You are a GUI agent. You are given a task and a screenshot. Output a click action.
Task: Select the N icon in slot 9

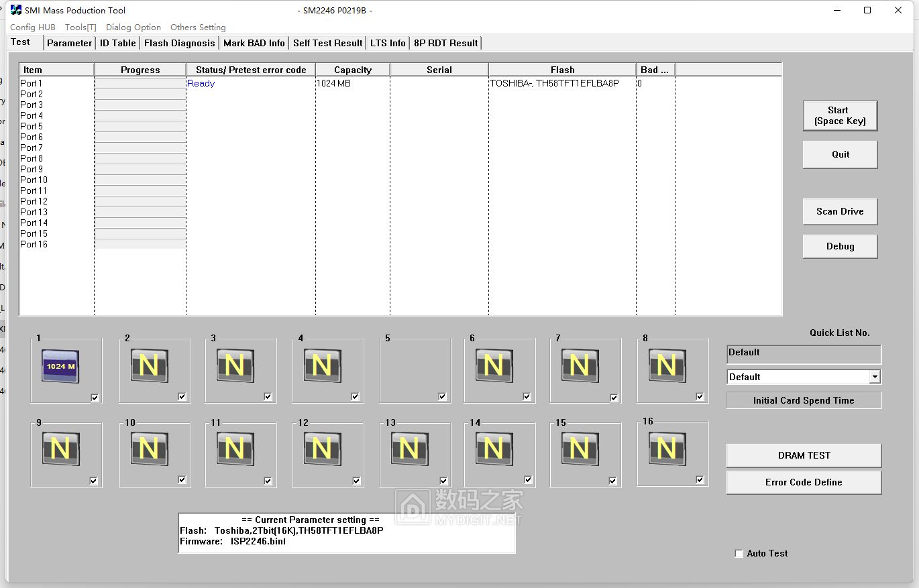pyautogui.click(x=60, y=449)
